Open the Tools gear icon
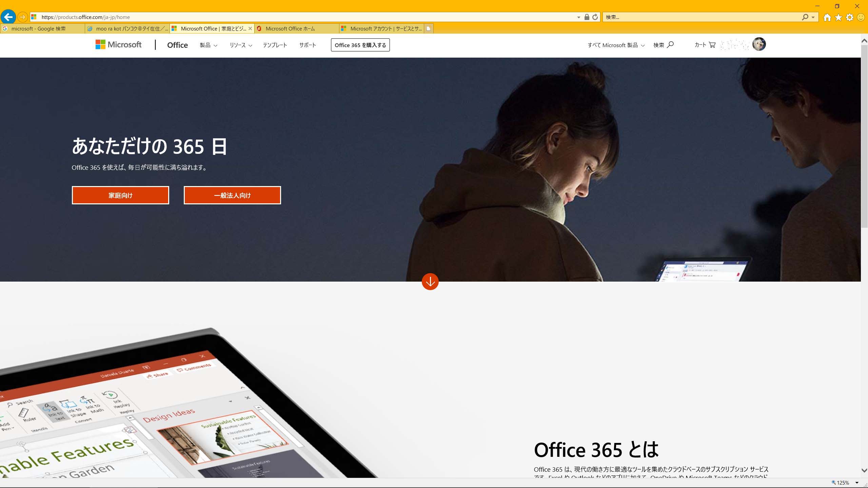Image resolution: width=868 pixels, height=488 pixels. coord(850,17)
